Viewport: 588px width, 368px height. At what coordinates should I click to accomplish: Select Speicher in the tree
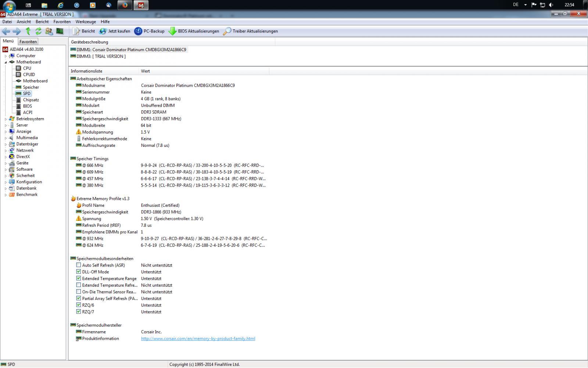tap(31, 87)
